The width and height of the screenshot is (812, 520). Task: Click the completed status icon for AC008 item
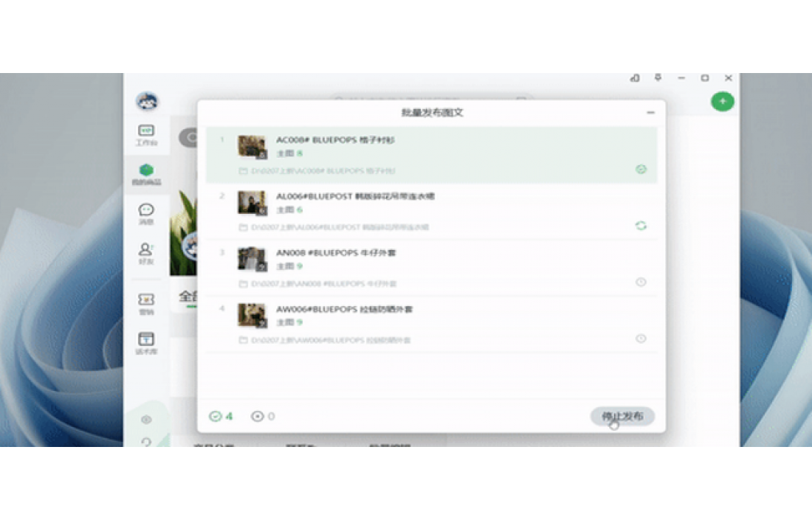(x=641, y=169)
